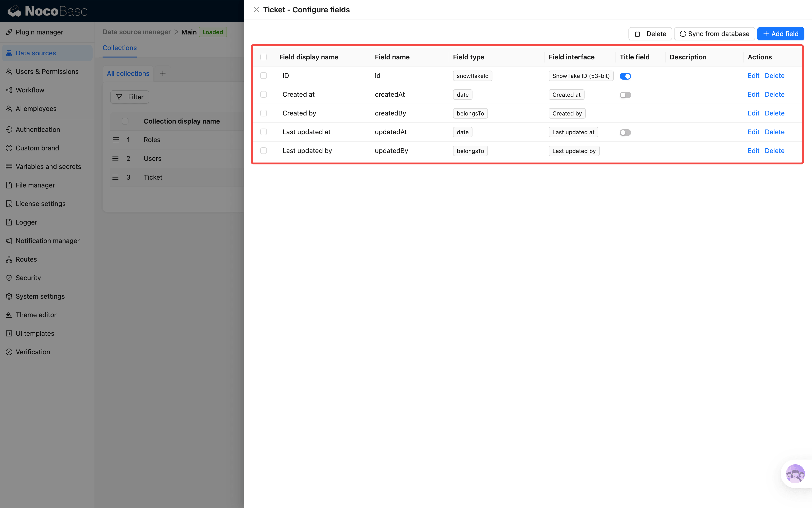The image size is (812, 508).
Task: Open Notification manager from sidebar
Action: tap(47, 240)
